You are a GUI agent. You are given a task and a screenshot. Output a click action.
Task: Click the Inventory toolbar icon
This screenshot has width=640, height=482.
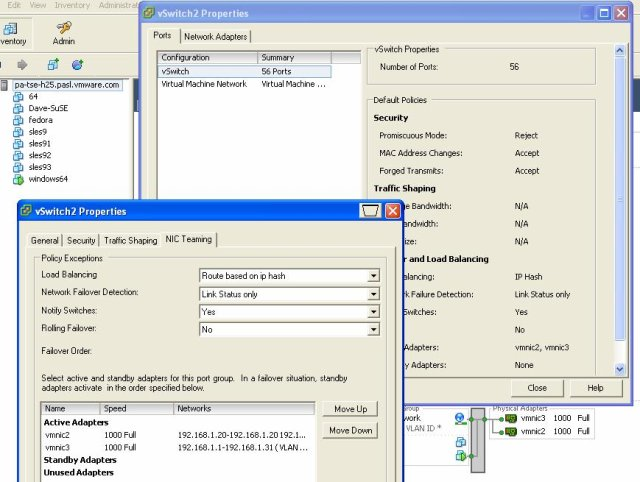pyautogui.click(x=10, y=29)
